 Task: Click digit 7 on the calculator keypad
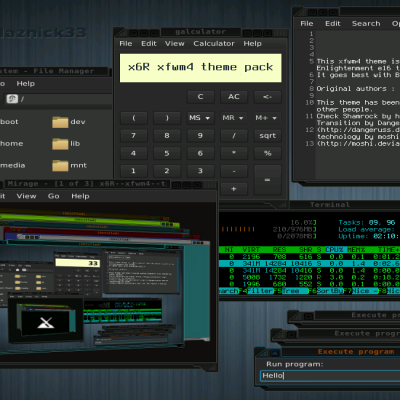click(133, 136)
